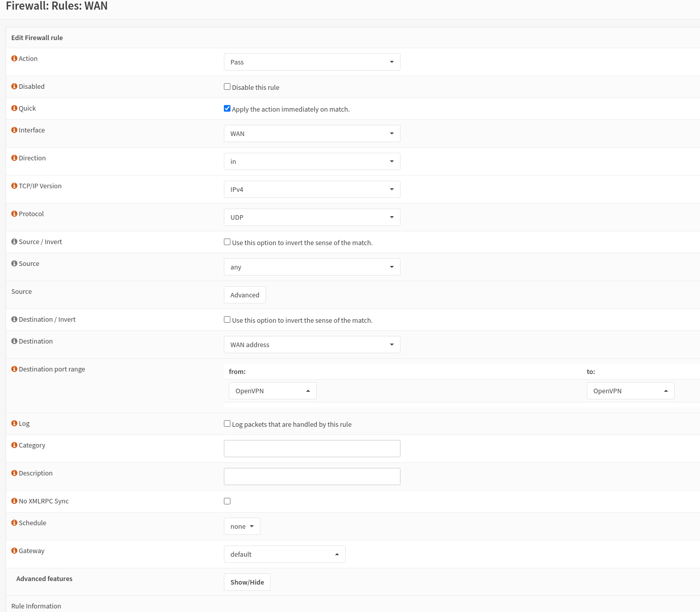Screen dimensions: 700x612
Task: Click the Edit Firewall rule heading
Action: pos(37,38)
